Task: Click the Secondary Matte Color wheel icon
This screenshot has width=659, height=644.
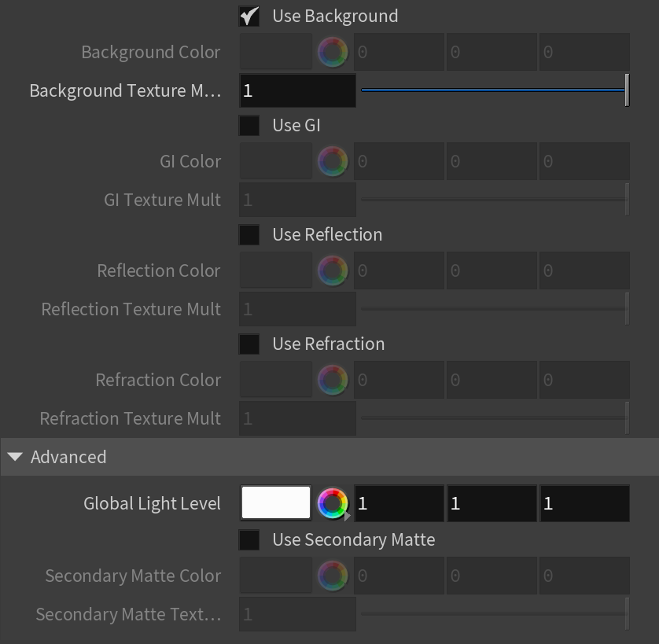Action: point(333,576)
